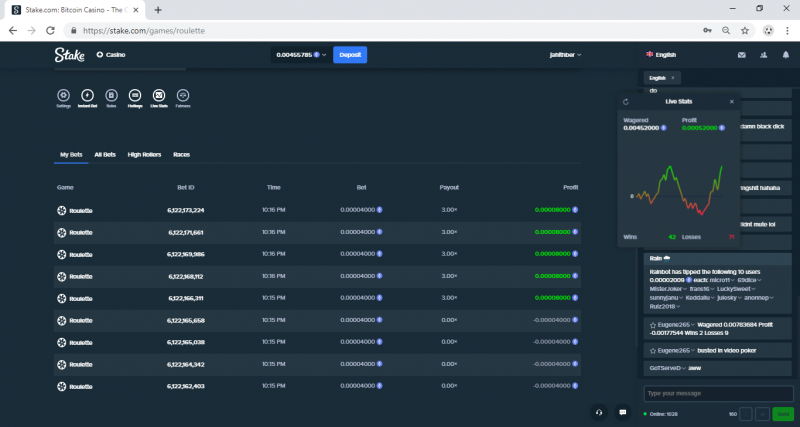Toggle the chat bubble icon
The width and height of the screenshot is (800, 427).
622,412
